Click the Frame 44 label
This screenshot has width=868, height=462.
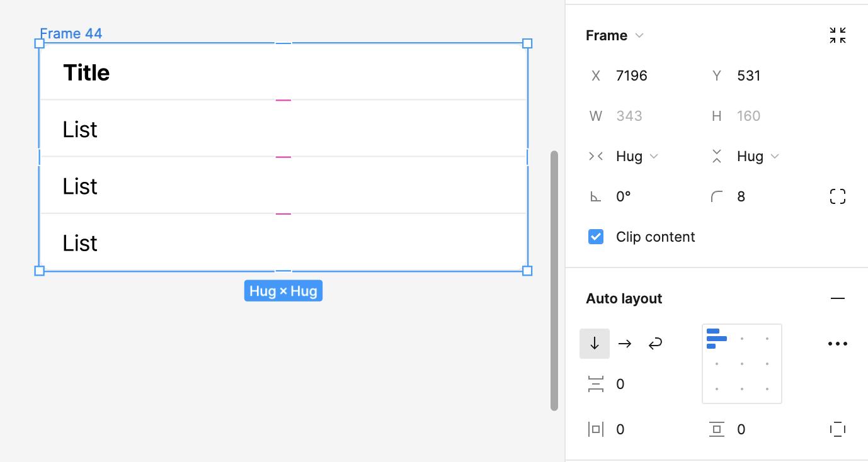click(x=71, y=33)
